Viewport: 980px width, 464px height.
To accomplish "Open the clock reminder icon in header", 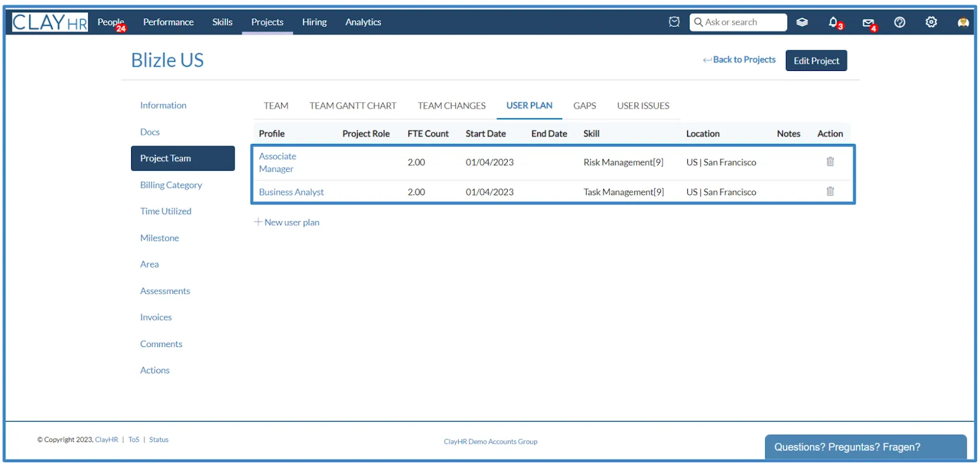I will point(674,22).
